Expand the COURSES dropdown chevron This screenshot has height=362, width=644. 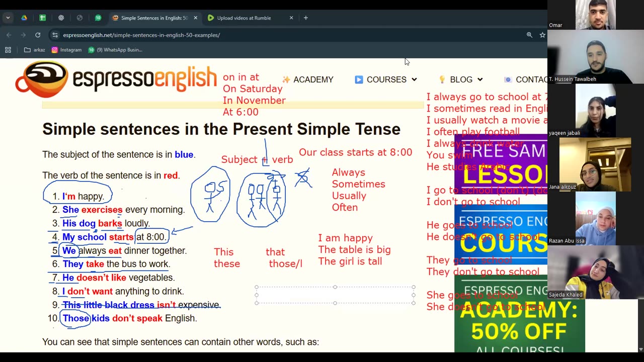click(414, 79)
